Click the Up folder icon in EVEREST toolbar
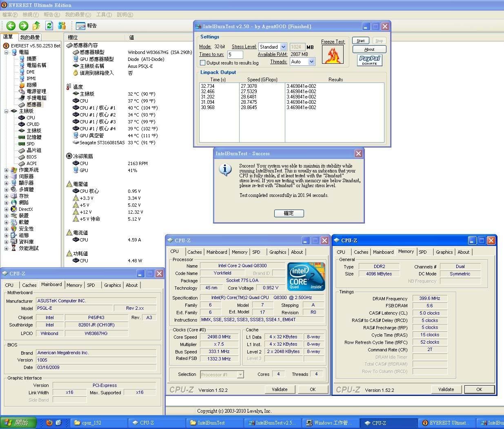 (x=36, y=26)
